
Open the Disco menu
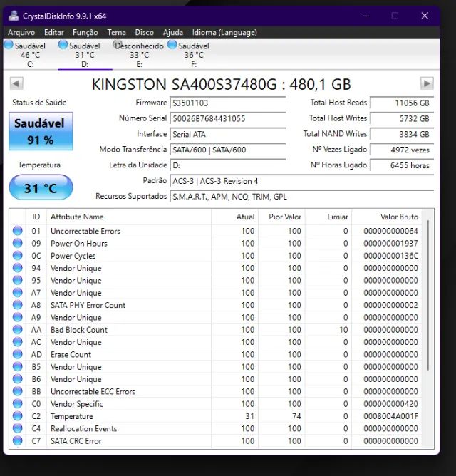[x=144, y=33]
